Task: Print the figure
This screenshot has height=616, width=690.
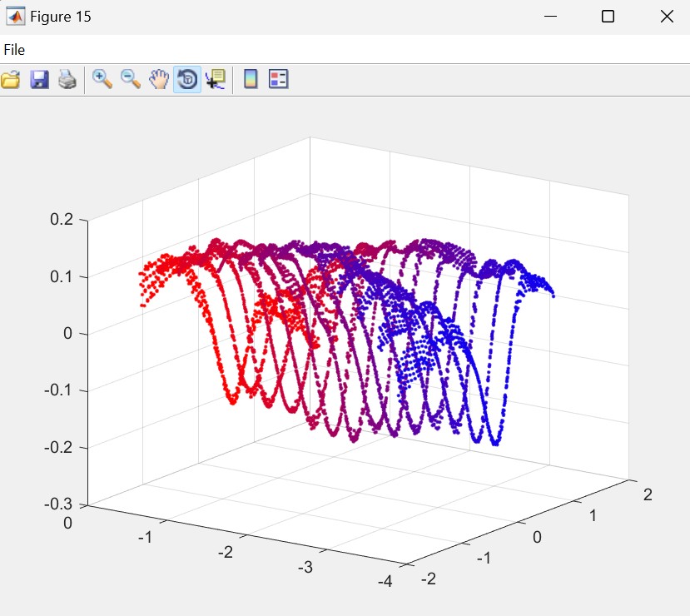Action: click(x=67, y=80)
